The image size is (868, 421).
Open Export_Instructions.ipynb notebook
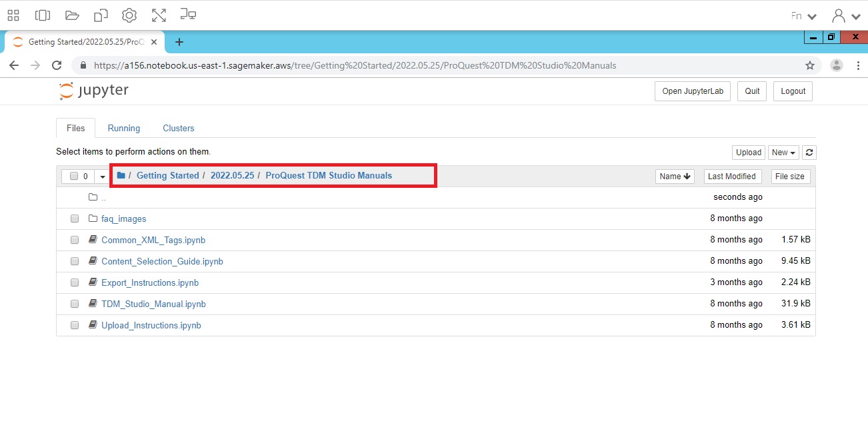[x=150, y=282]
